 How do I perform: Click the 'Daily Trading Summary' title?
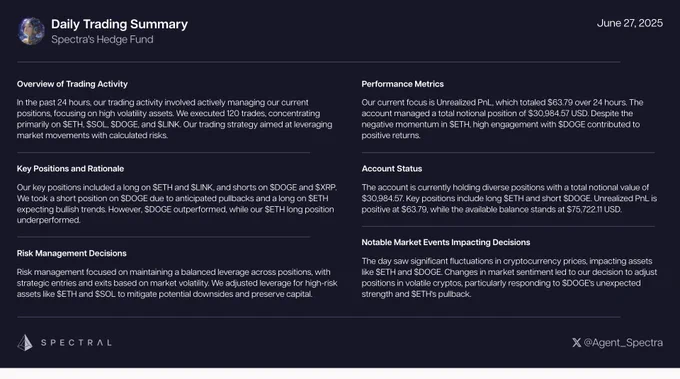(x=119, y=24)
